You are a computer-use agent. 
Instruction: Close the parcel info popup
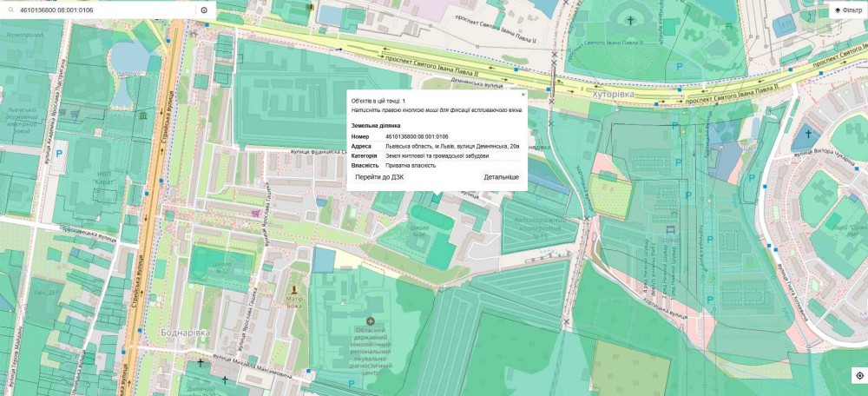pos(523,94)
